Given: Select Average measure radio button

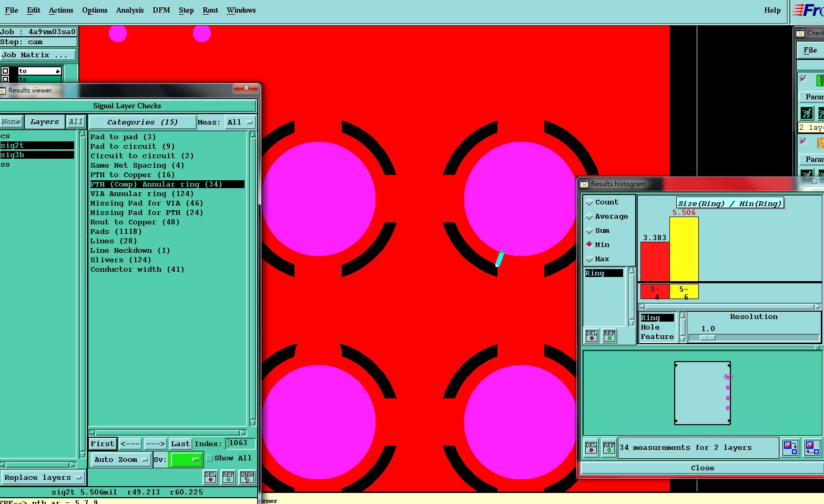Looking at the screenshot, I should 589,217.
